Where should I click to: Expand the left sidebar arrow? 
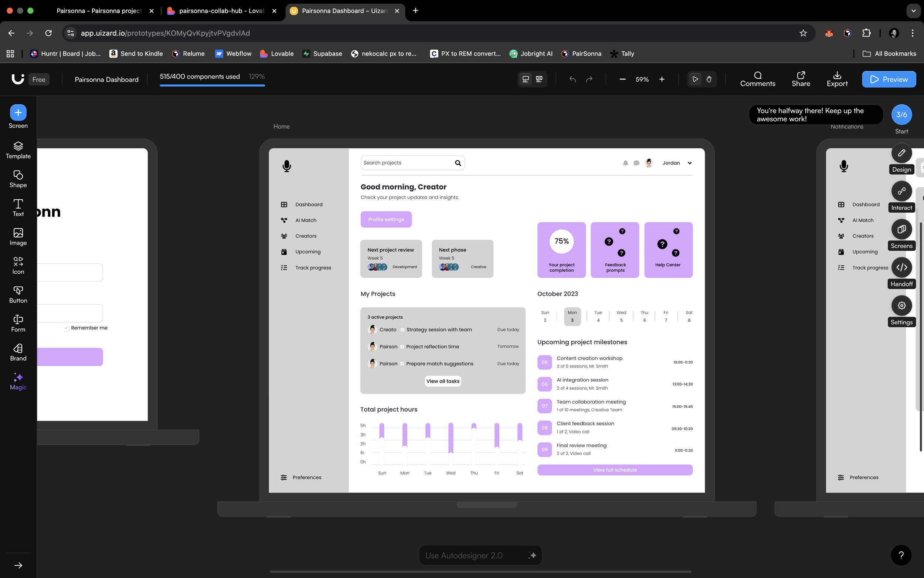(18, 565)
